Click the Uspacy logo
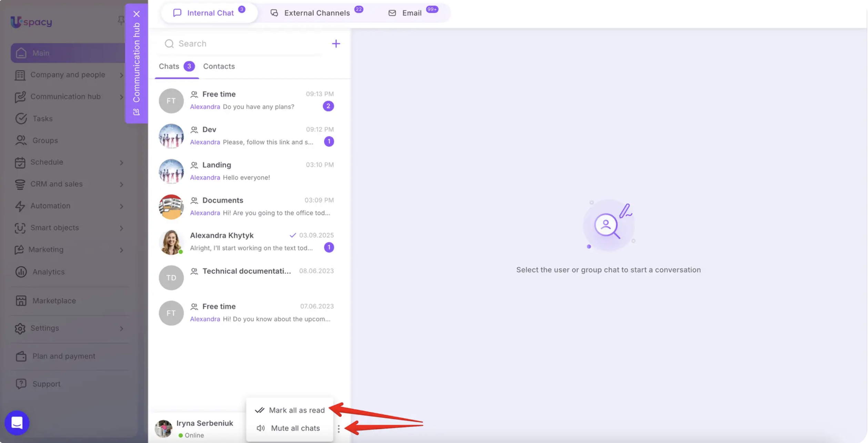This screenshot has width=868, height=443. click(x=31, y=22)
